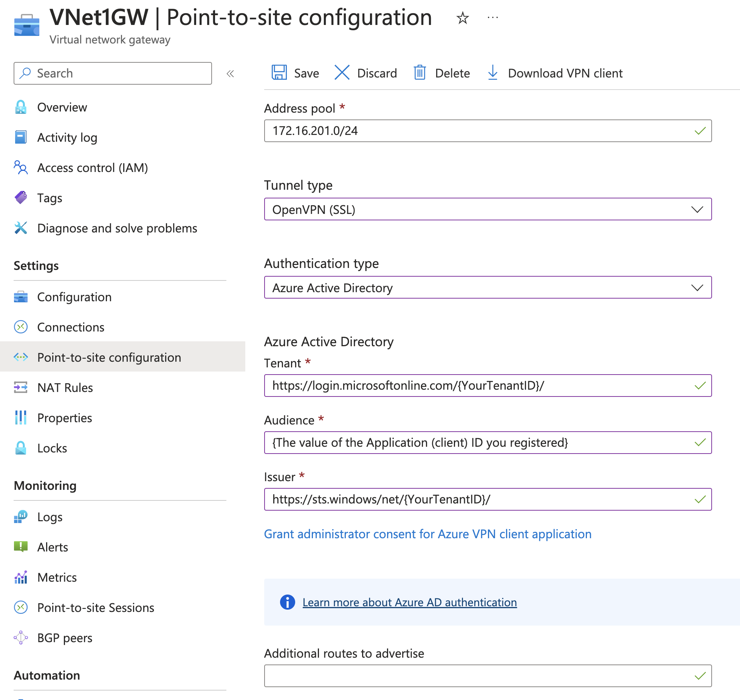Click the Tags purple tag icon
The image size is (740, 700).
pos(21,198)
